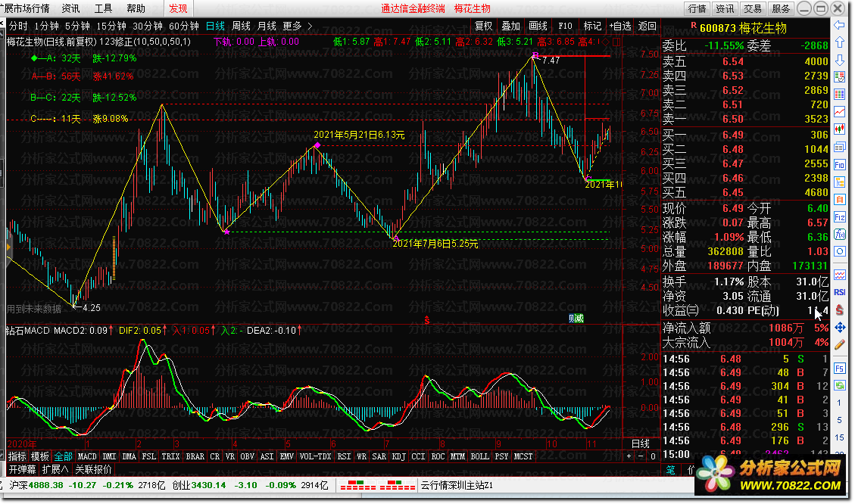Click the 标记 mark button

tap(592, 26)
